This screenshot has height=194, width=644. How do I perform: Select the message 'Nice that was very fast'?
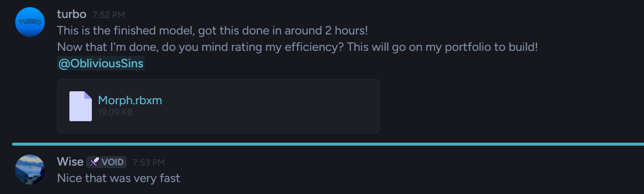point(118,178)
